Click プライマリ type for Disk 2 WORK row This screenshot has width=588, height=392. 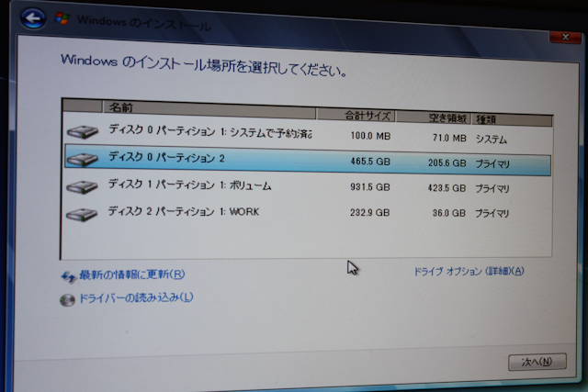tap(492, 214)
